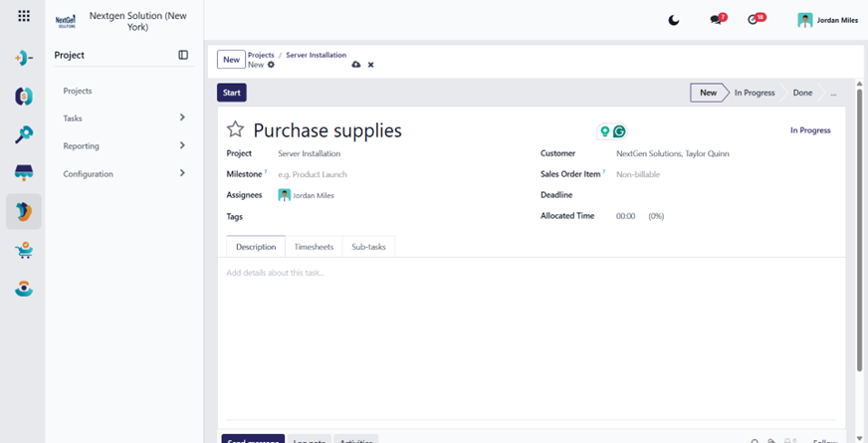Open the In Progress task state selector
Viewport: 868px width, 443px height.
[810, 130]
